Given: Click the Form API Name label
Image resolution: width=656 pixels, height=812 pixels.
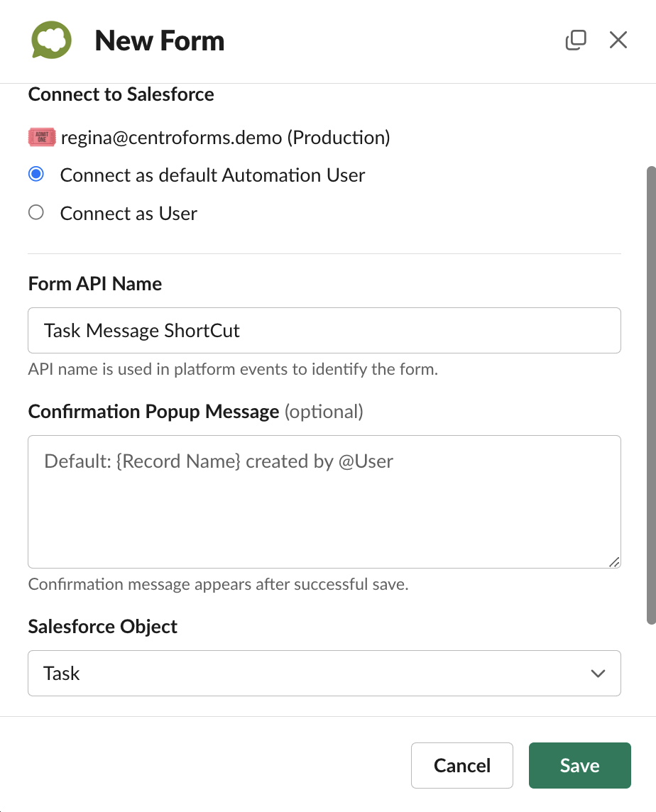Looking at the screenshot, I should pyautogui.click(x=95, y=284).
